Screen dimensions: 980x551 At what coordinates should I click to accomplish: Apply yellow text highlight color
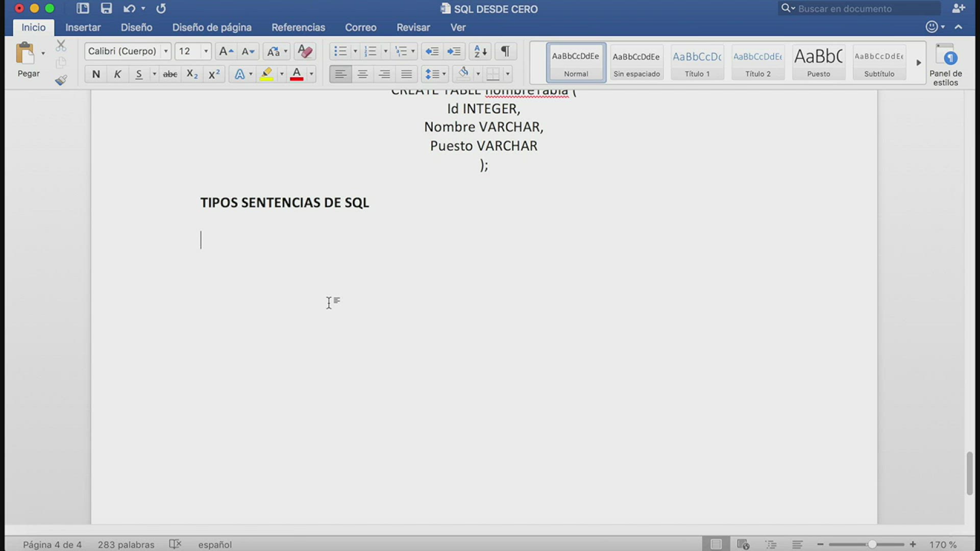266,74
